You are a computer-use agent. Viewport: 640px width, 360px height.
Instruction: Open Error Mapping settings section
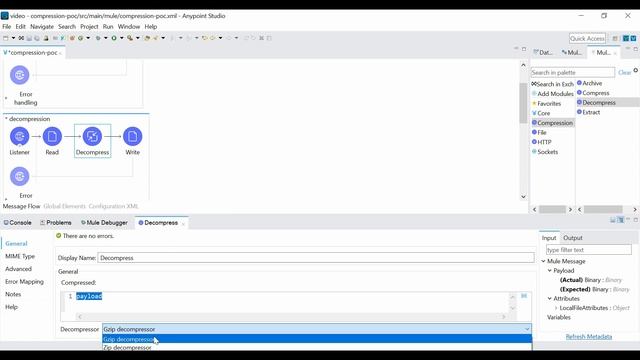24,282
